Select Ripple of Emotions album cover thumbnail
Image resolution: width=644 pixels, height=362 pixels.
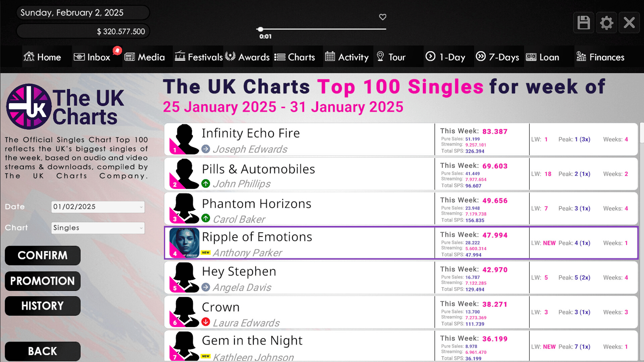pyautogui.click(x=184, y=243)
